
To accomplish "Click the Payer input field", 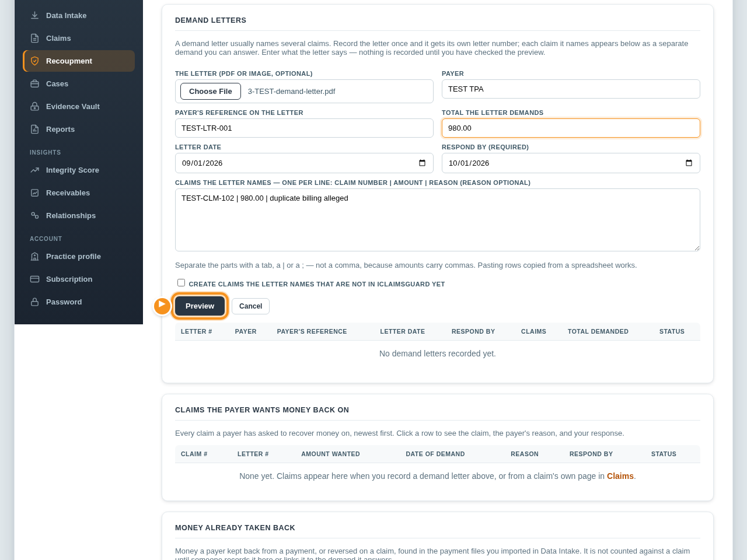I will click(571, 89).
